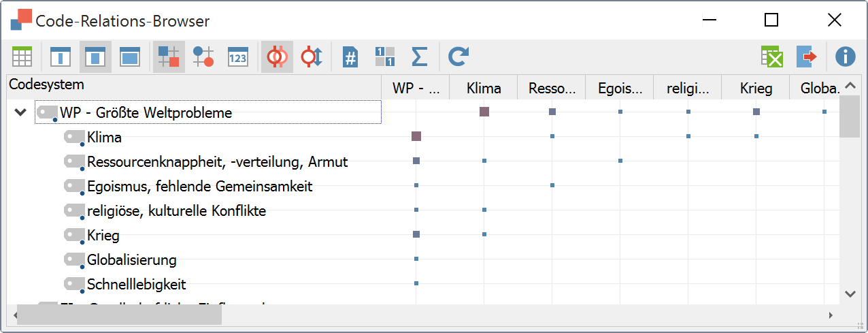Click the horizontal scrollbar right arrow
Image resolution: width=868 pixels, height=333 pixels.
[x=831, y=315]
